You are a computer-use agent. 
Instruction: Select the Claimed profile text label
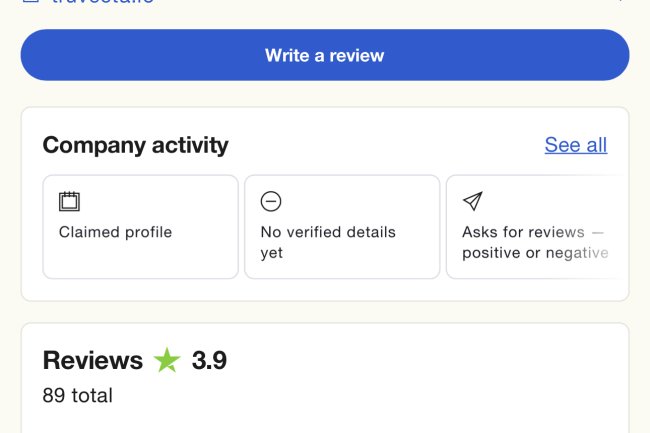pos(115,232)
